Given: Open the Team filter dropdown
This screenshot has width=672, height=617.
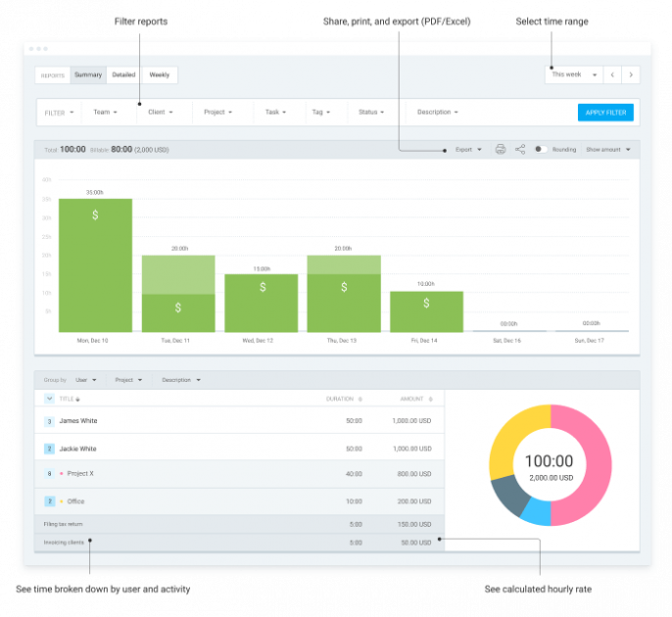Looking at the screenshot, I should (105, 113).
